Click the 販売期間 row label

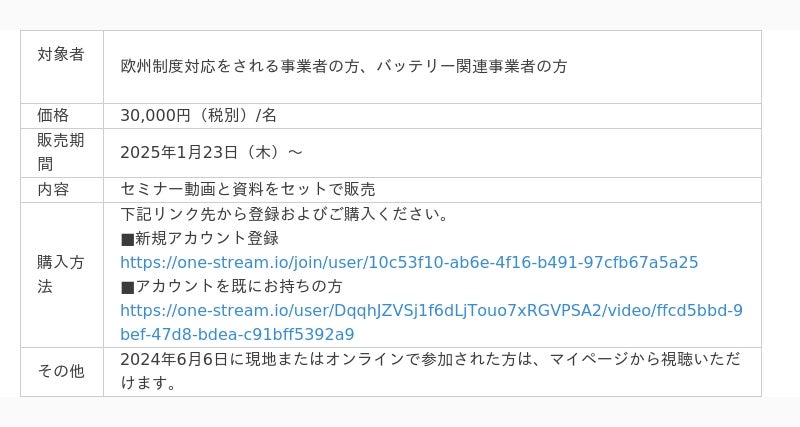coord(61,152)
